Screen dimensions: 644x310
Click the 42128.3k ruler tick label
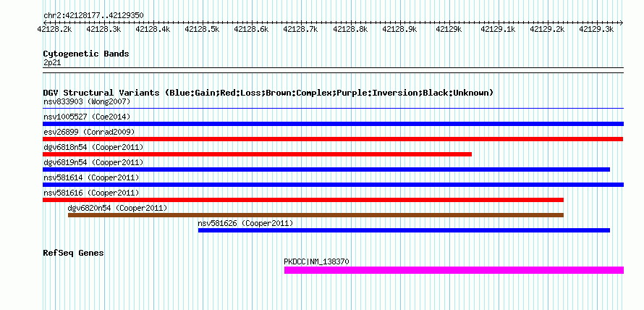point(103,29)
